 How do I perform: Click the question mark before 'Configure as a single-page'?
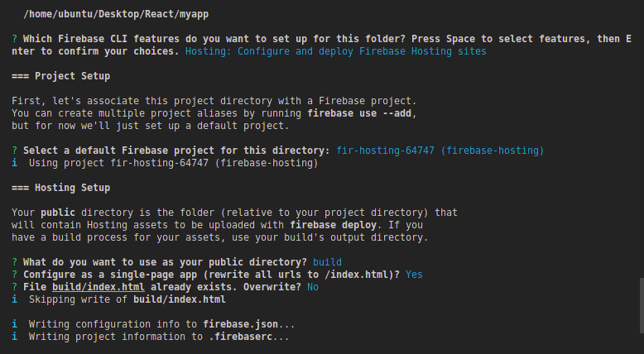[14, 275]
